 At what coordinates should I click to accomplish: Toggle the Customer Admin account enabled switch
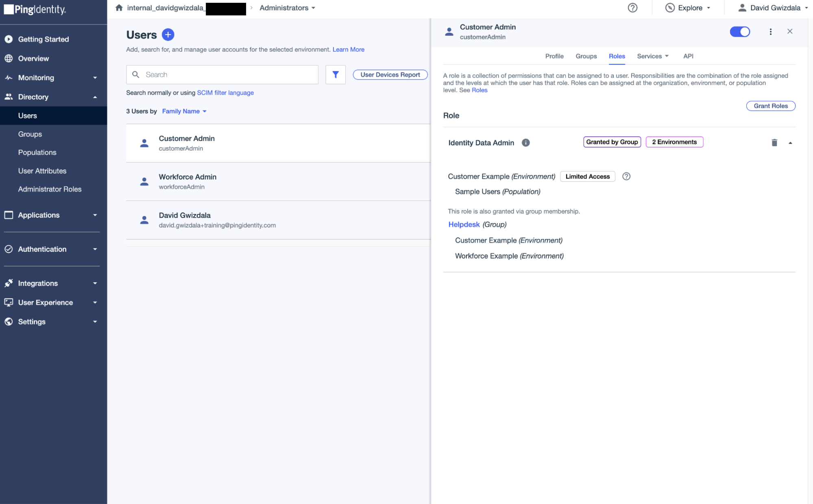(740, 31)
